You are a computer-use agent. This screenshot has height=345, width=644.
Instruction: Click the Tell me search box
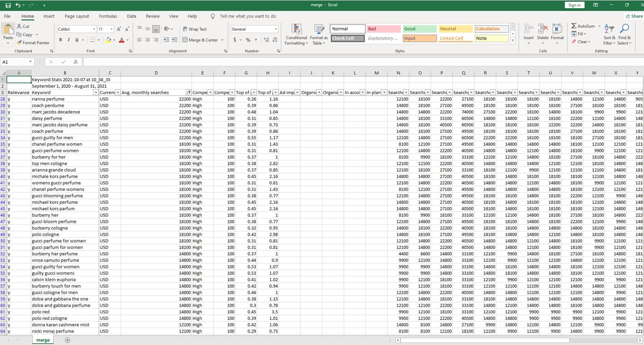(248, 16)
